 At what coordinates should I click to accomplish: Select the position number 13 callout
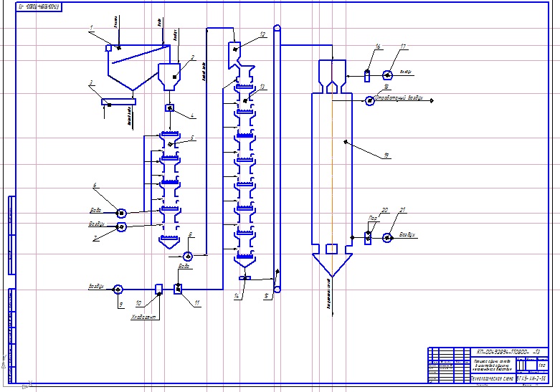(x=262, y=87)
